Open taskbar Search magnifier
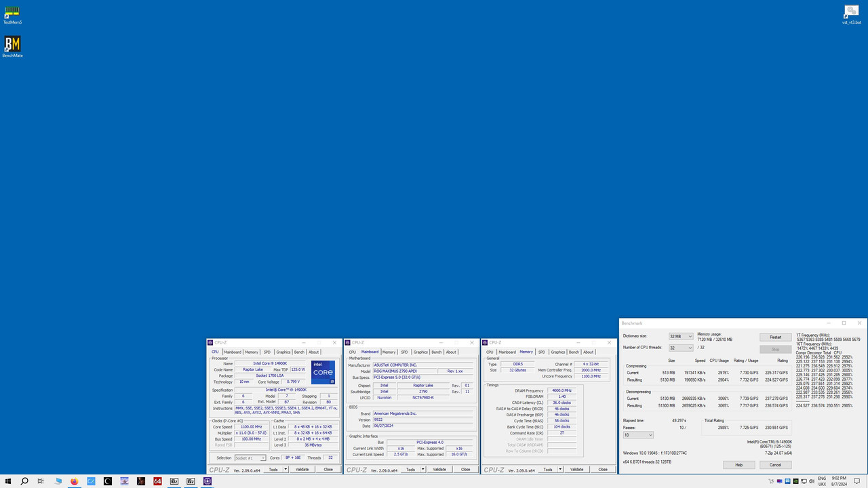The image size is (868, 488). pos(24,481)
